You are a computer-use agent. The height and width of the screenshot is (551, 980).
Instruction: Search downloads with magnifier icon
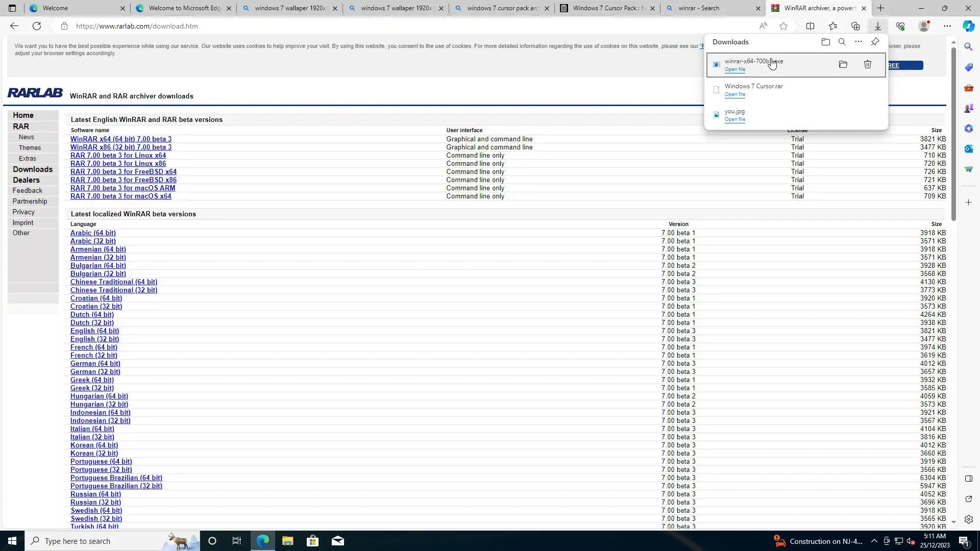pyautogui.click(x=842, y=42)
